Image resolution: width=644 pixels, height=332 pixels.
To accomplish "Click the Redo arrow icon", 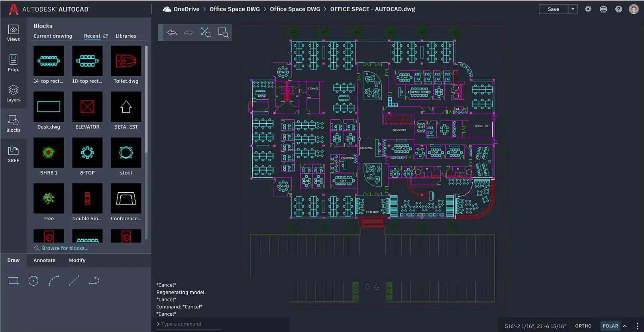I will (x=188, y=33).
